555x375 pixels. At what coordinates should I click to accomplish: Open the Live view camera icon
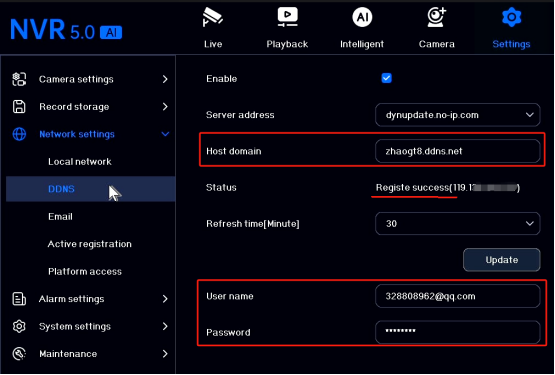point(212,17)
